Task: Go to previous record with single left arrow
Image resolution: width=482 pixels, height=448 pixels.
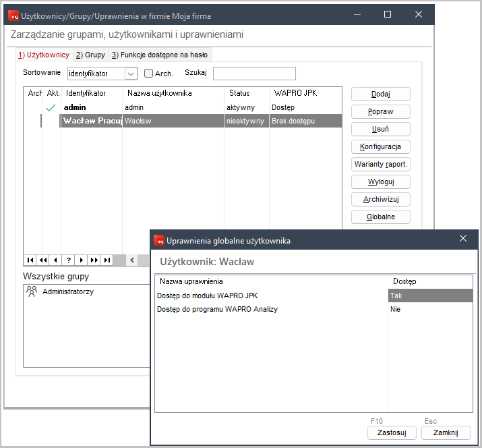Action: [55, 260]
